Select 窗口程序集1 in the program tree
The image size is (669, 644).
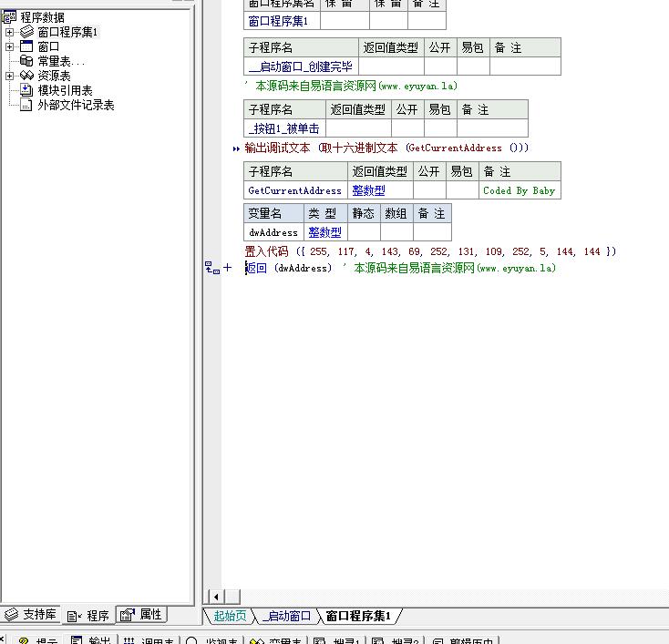click(x=67, y=32)
